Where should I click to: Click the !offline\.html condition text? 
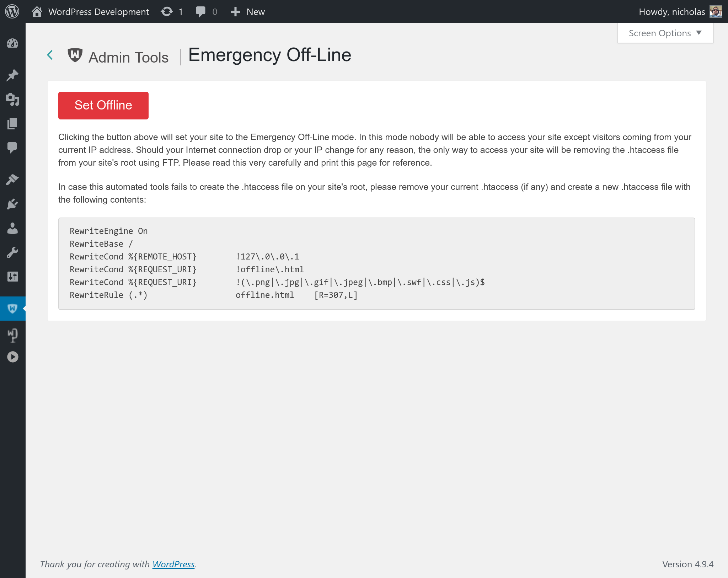click(270, 269)
